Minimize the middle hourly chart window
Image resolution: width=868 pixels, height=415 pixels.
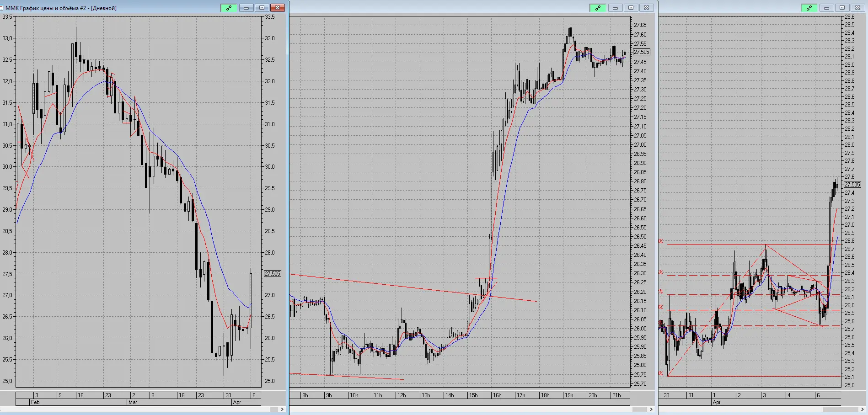[x=615, y=8]
